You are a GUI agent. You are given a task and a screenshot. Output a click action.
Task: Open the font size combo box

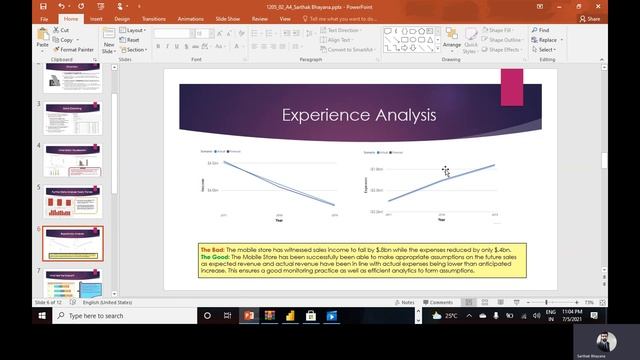point(204,33)
